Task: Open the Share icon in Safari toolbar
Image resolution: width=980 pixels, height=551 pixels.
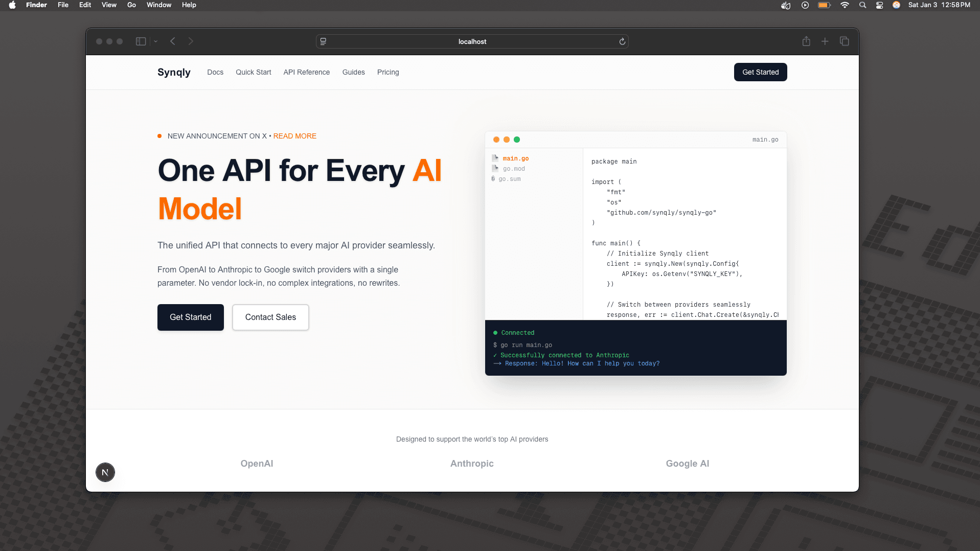Action: pyautogui.click(x=806, y=41)
